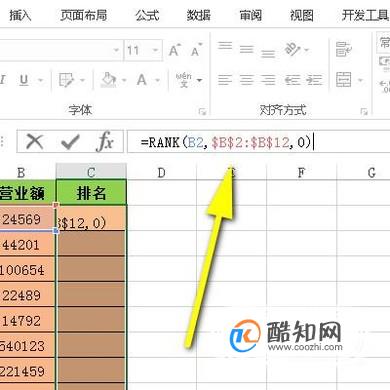Center align text horizontally
This screenshot has height=390, width=390.
click(x=247, y=80)
